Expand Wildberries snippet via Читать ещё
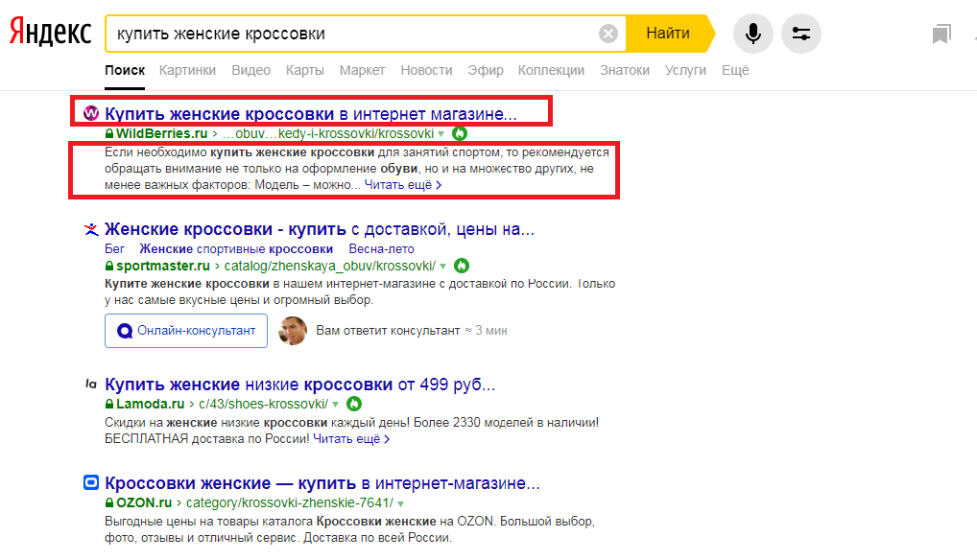Screen dimensions: 977x560 coord(402,185)
